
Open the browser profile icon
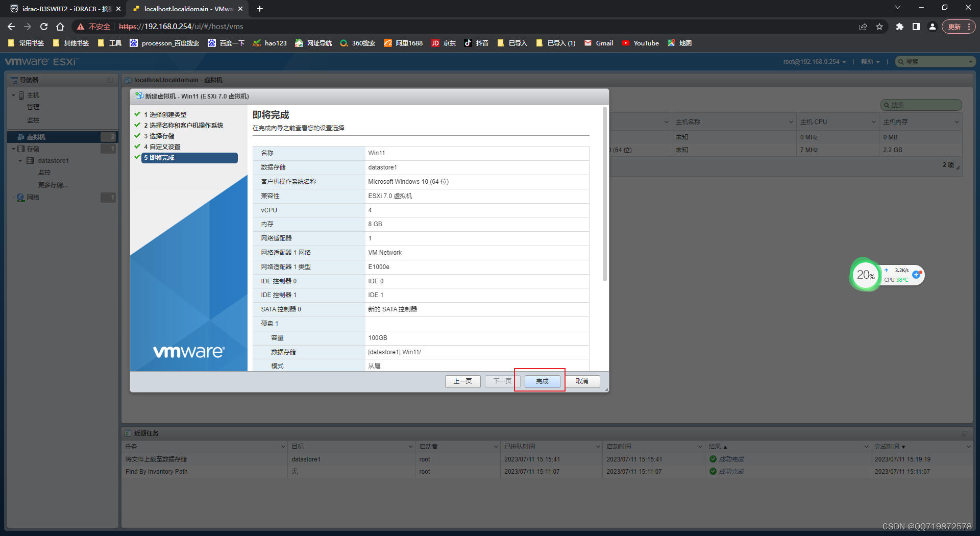pos(933,27)
